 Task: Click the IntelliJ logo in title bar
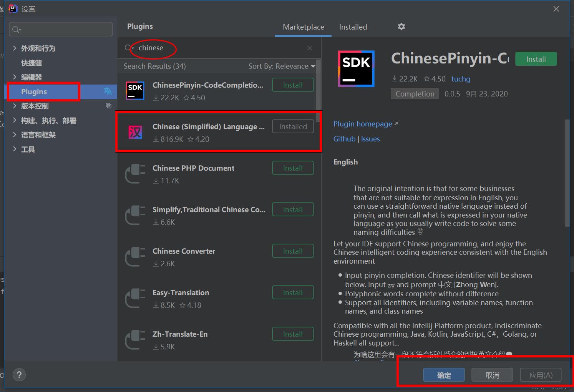coord(13,8)
